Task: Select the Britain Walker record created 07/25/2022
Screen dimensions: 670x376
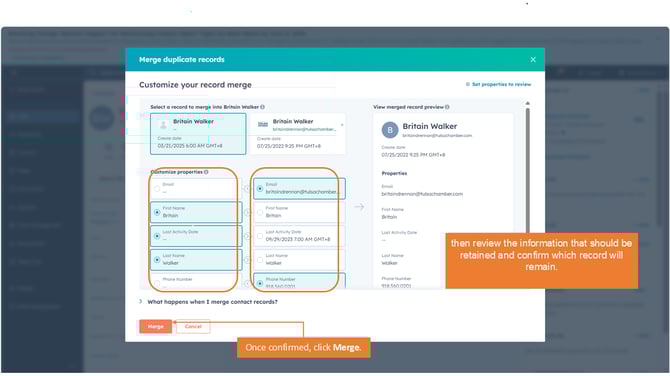Action: coord(297,134)
